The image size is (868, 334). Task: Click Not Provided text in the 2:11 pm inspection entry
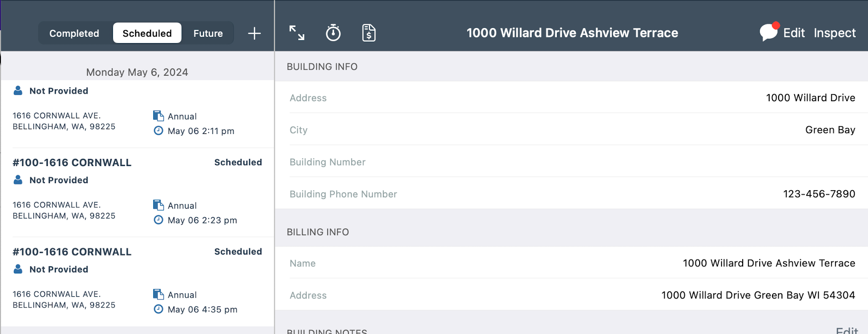click(x=59, y=91)
